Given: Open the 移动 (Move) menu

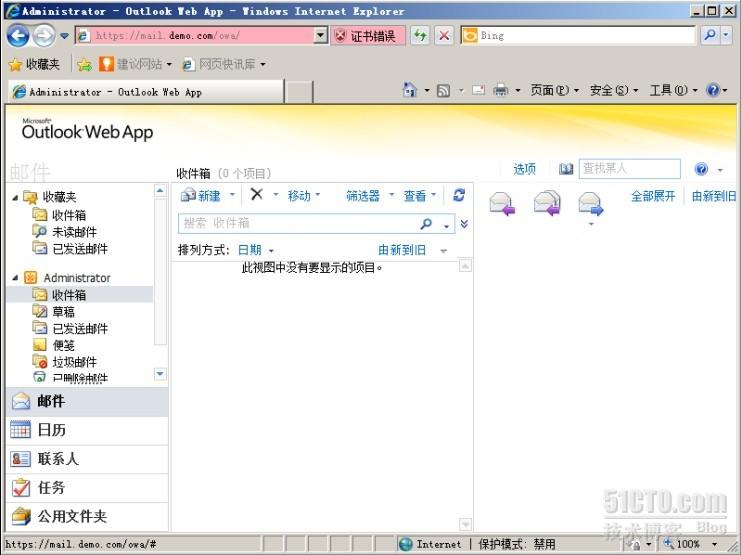Looking at the screenshot, I should point(304,195).
